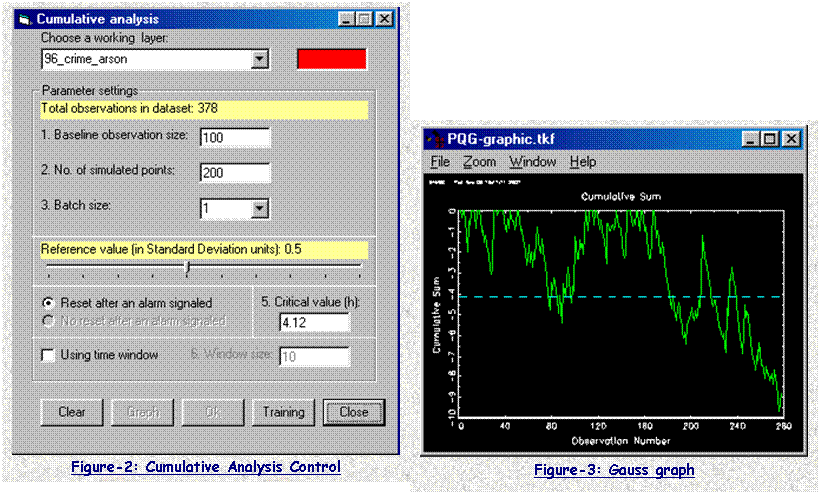Open the Zoom menu in PQG-graphic

(x=480, y=162)
